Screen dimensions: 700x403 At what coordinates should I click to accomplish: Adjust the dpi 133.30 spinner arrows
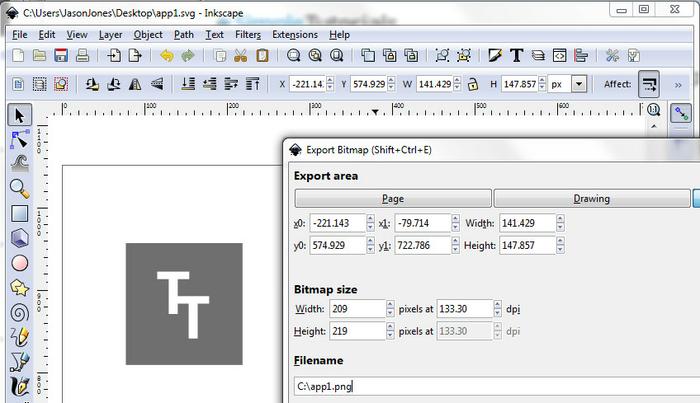497,308
